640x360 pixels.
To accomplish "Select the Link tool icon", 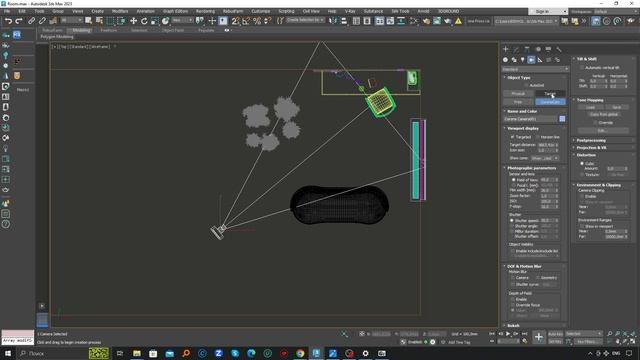I will [x=31, y=21].
